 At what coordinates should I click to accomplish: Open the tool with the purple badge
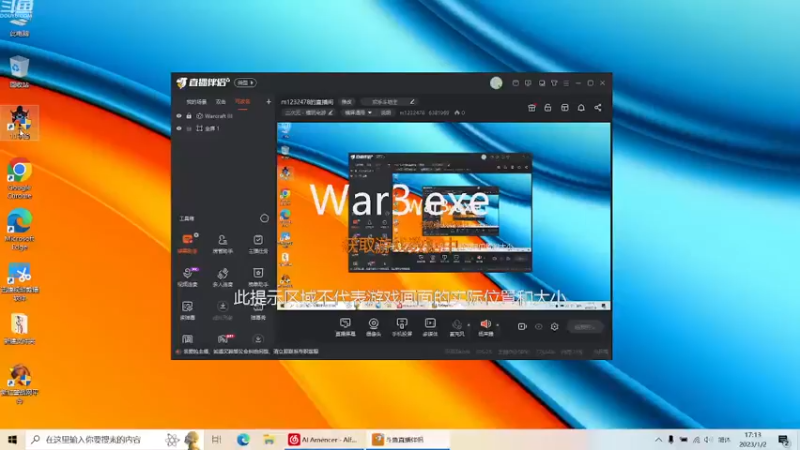(187, 276)
